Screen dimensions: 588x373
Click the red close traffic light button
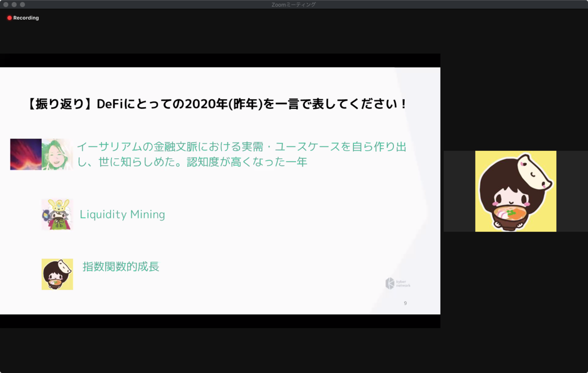click(6, 4)
